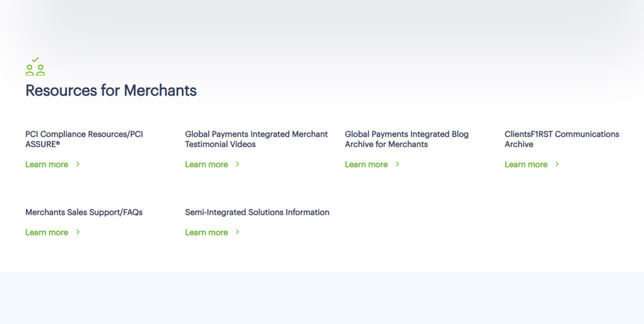Select Global Payments Integrated Merchant Testimonial Videos title
This screenshot has width=644, height=324.
click(257, 139)
